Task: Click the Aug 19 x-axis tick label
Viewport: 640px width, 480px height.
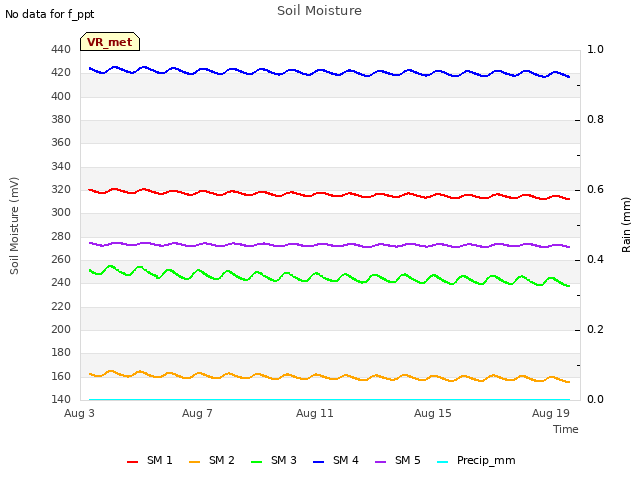Action: 551,413
